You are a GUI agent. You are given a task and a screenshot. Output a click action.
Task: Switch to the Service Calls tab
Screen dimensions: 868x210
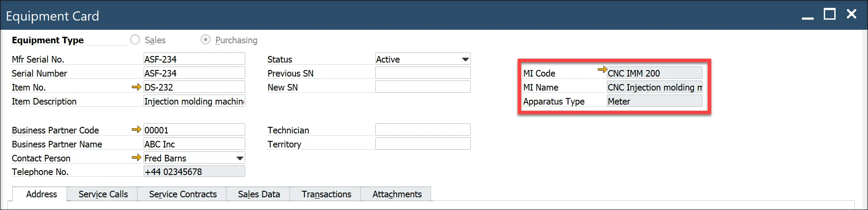pyautogui.click(x=103, y=194)
